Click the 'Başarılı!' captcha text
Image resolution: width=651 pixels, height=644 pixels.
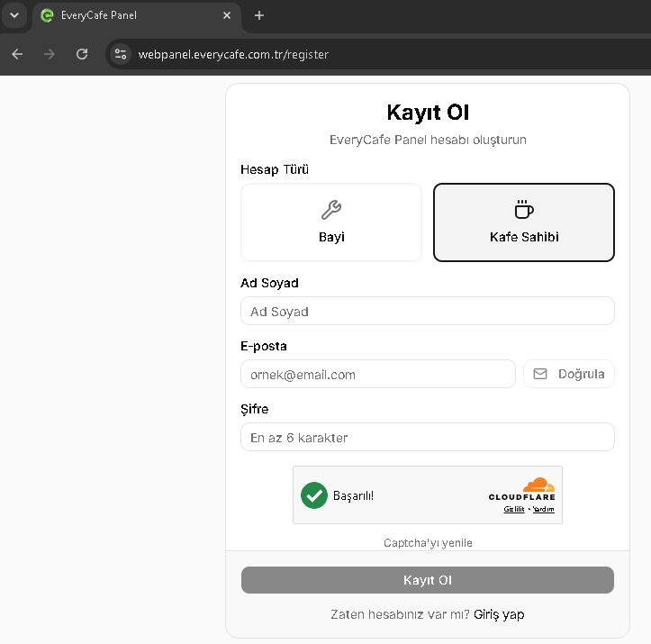click(353, 495)
